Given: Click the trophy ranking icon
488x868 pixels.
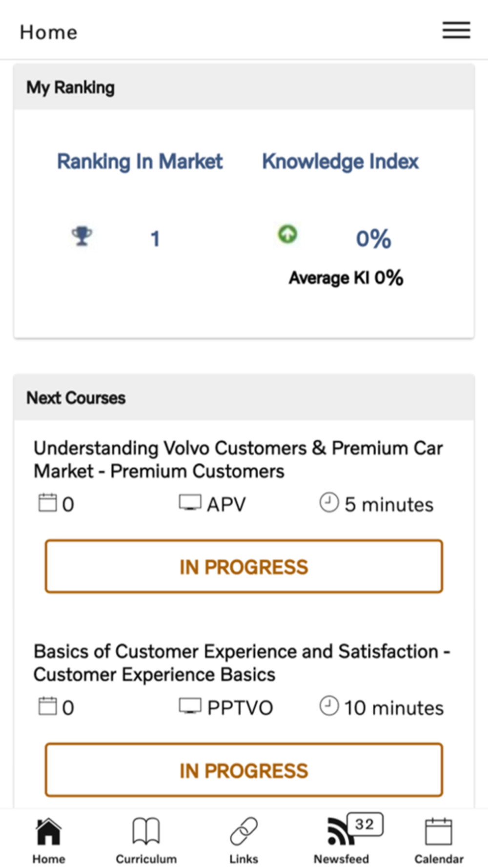Looking at the screenshot, I should coord(81,236).
